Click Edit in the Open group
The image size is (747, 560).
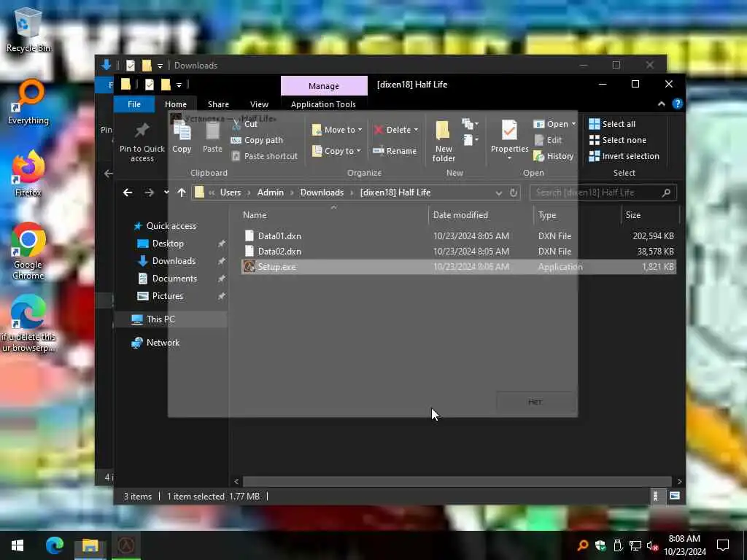point(548,140)
